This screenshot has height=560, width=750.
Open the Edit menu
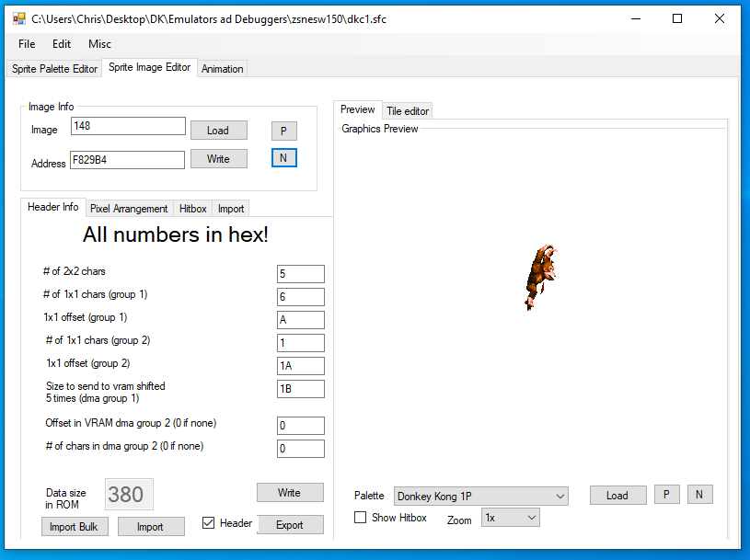click(x=62, y=44)
